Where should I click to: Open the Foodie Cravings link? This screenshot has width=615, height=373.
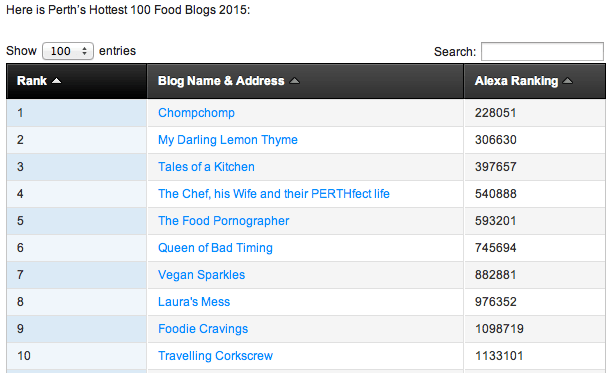tap(203, 329)
